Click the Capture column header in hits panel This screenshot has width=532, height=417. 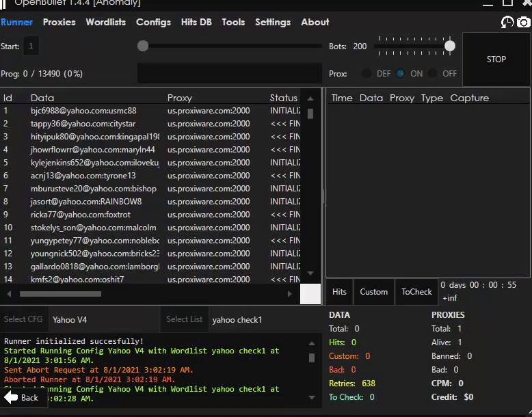pos(470,98)
